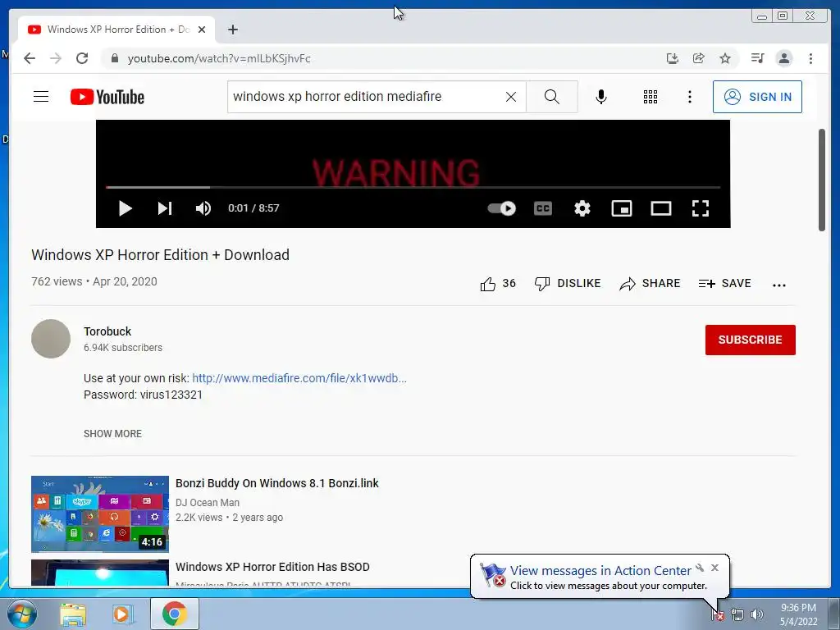Seek on the video progress bar
Viewport: 840px width, 630px height.
click(x=413, y=187)
